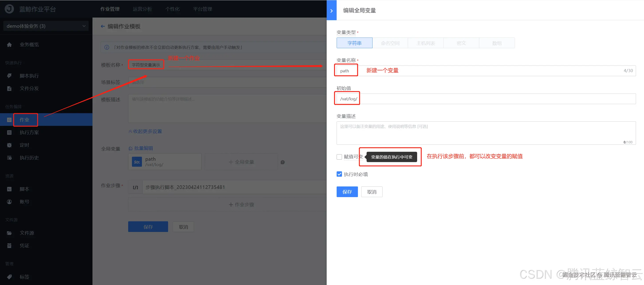Open 账号 in the sidebar

click(24, 202)
